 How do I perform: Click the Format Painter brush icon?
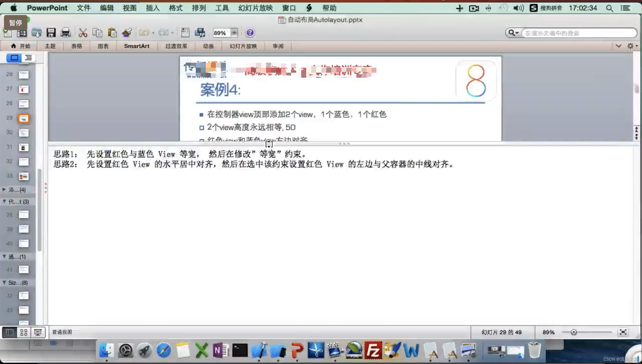point(127,33)
